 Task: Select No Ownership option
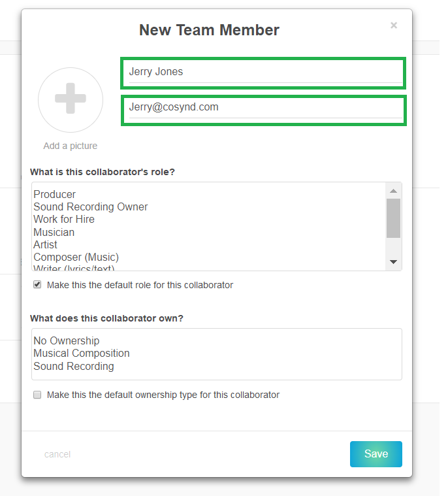coord(67,340)
